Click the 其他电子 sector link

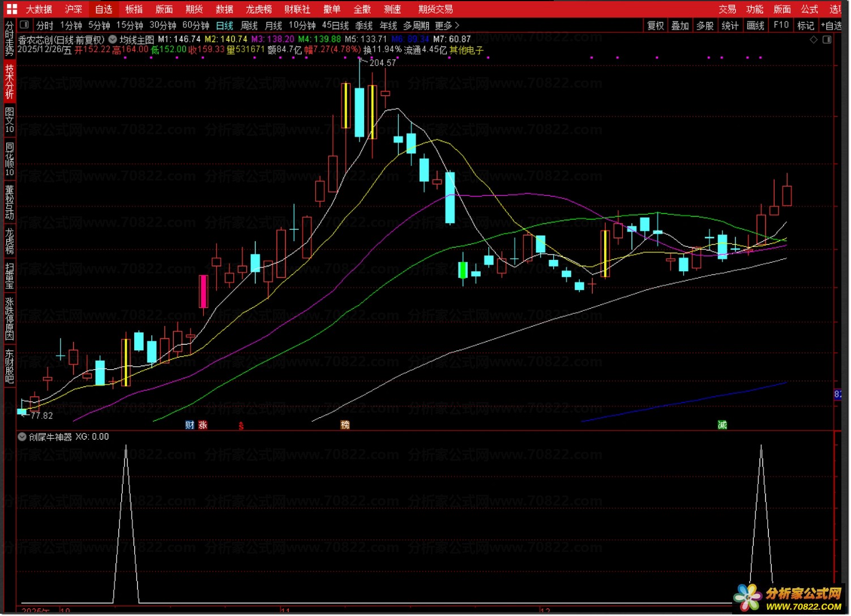pyautogui.click(x=467, y=50)
